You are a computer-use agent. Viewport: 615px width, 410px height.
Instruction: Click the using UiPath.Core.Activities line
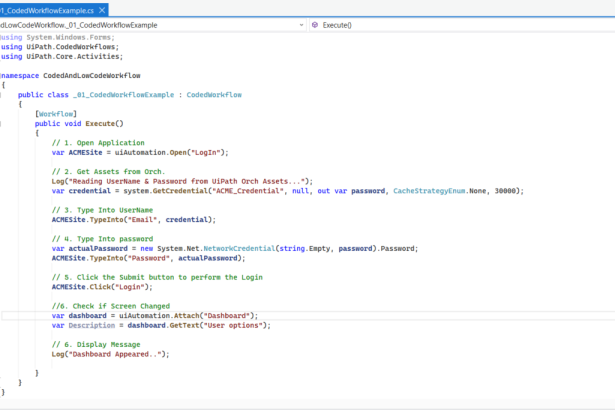[60, 56]
